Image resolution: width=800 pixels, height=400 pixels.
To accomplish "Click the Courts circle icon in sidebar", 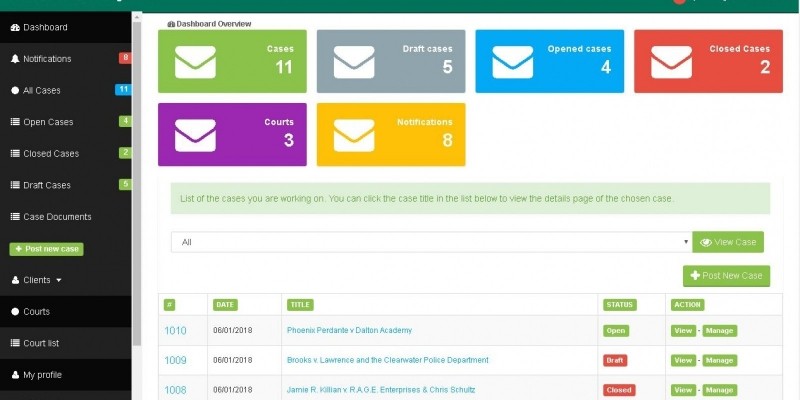I will pyautogui.click(x=15, y=312).
